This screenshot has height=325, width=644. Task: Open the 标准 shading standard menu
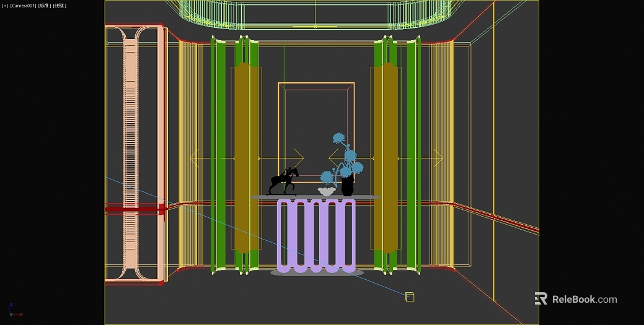(x=45, y=6)
